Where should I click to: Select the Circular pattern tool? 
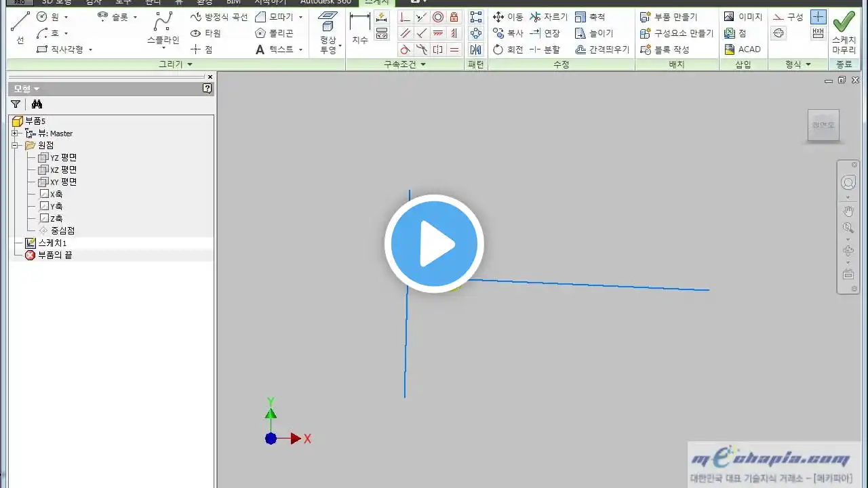476,33
